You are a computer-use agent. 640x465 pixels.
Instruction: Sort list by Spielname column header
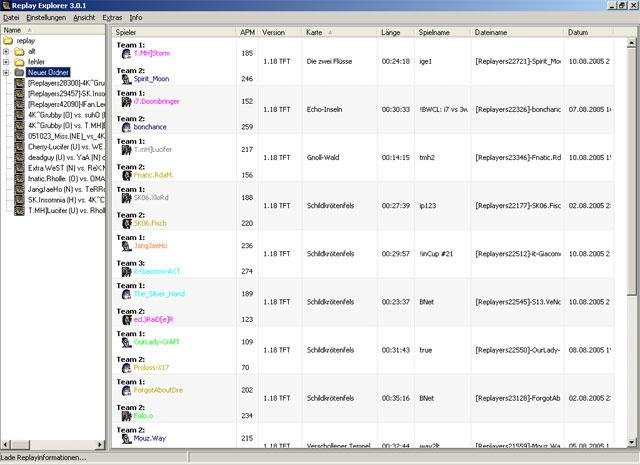point(443,32)
